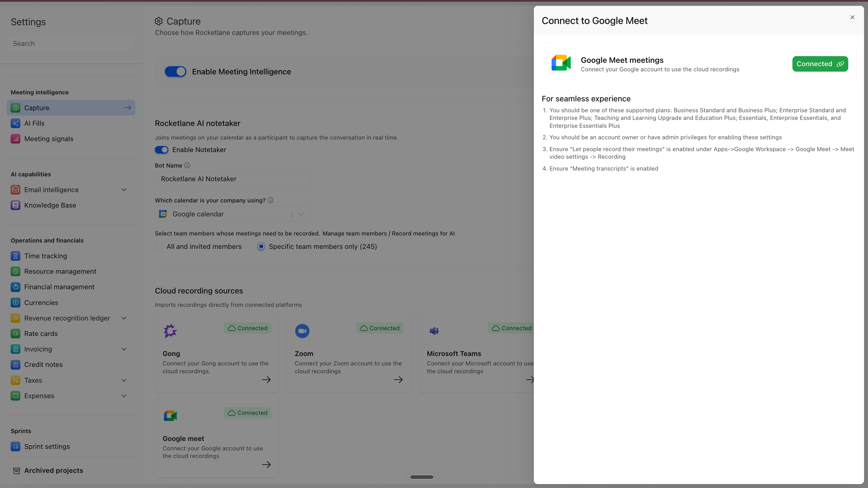The width and height of the screenshot is (868, 488).
Task: Open Capture in Meeting intelligence sidebar
Action: coord(71,108)
